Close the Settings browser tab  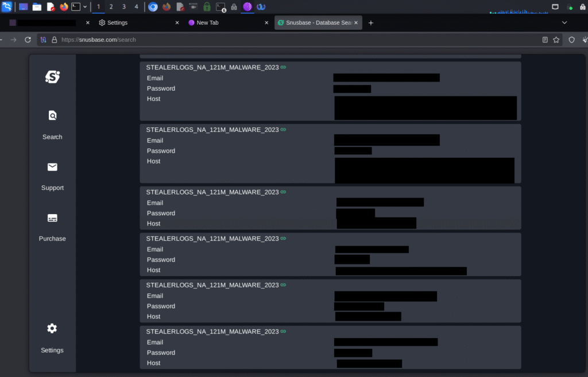(177, 22)
